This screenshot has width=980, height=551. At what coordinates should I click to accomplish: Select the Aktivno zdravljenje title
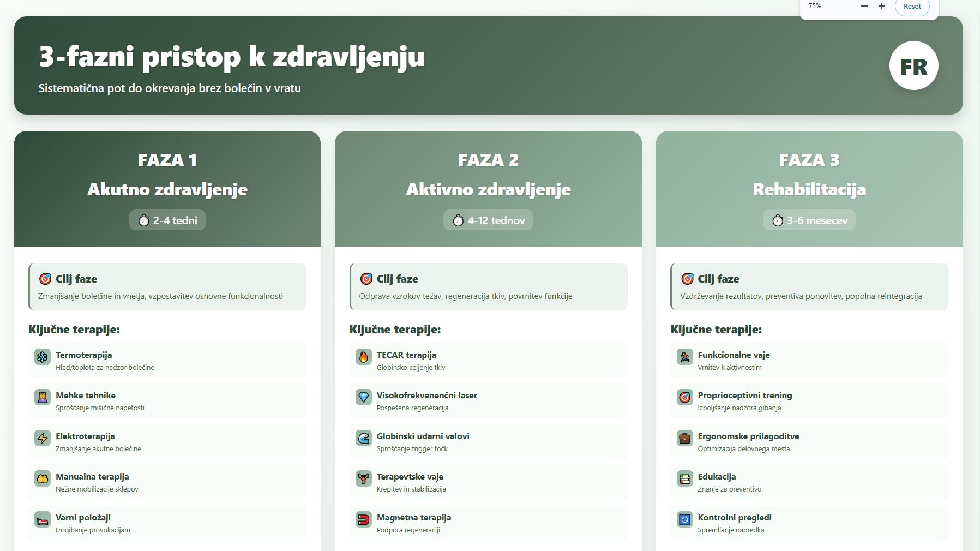488,189
